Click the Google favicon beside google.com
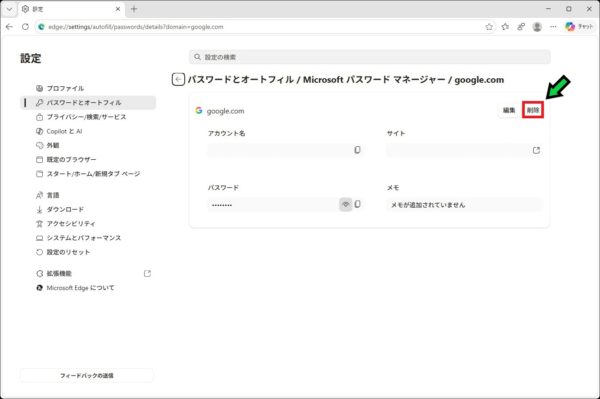Screen dimensions: 600x399 [199, 111]
